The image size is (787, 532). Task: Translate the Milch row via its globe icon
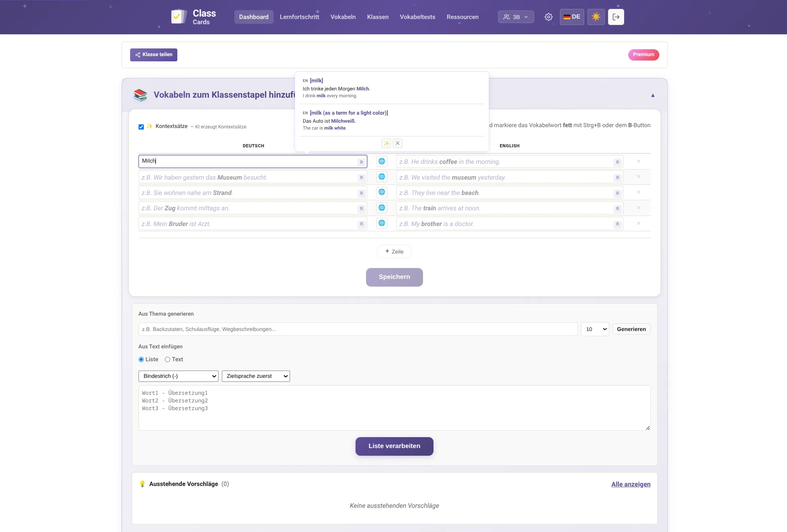[381, 161]
